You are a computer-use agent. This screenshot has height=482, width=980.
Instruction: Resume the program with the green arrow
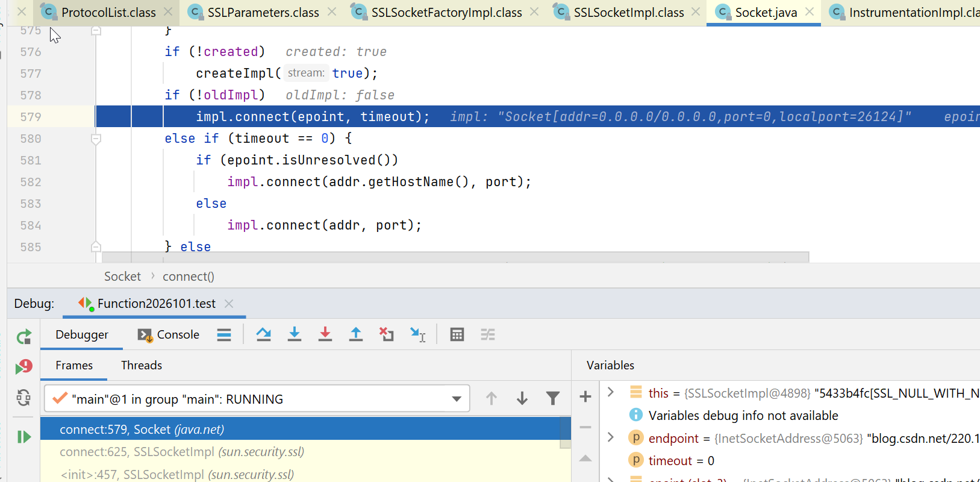pos(24,437)
